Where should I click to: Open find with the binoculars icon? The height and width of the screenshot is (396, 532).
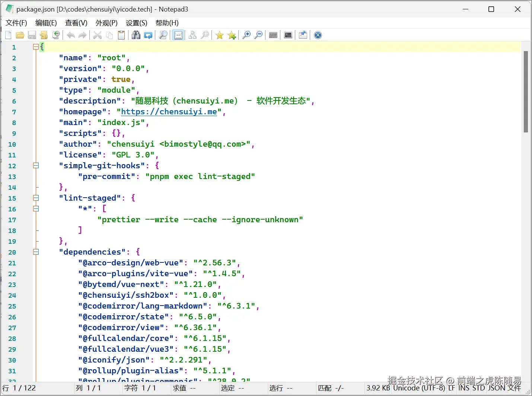point(136,35)
